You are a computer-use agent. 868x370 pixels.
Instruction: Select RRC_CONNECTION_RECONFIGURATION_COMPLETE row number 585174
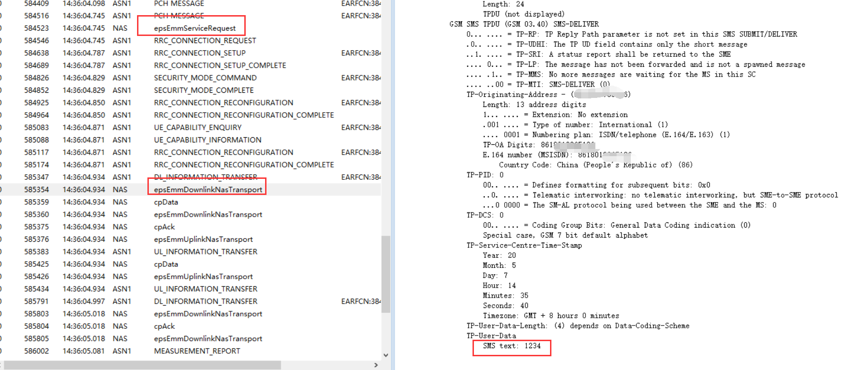tap(190, 165)
